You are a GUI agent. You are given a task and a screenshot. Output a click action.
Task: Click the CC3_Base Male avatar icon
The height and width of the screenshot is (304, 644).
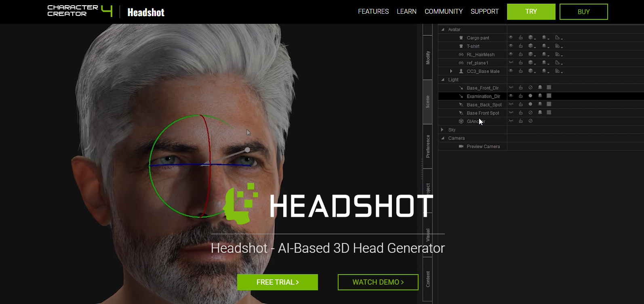tap(461, 71)
